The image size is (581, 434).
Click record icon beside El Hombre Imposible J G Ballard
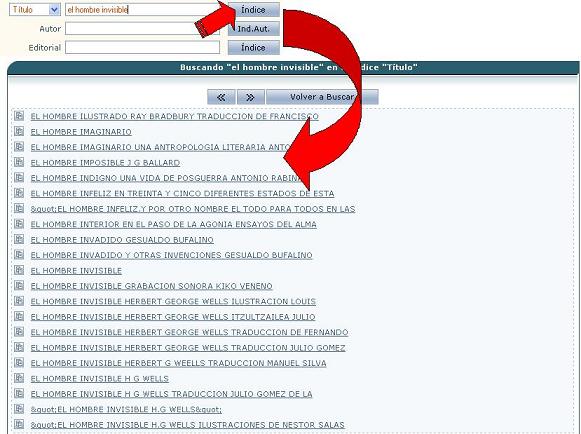click(x=19, y=162)
